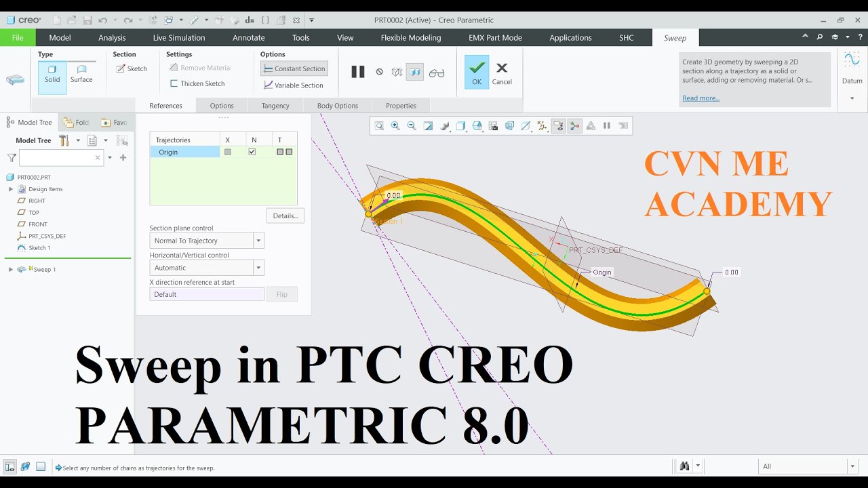Open Horizontal/Vertical control dropdown

click(x=258, y=268)
